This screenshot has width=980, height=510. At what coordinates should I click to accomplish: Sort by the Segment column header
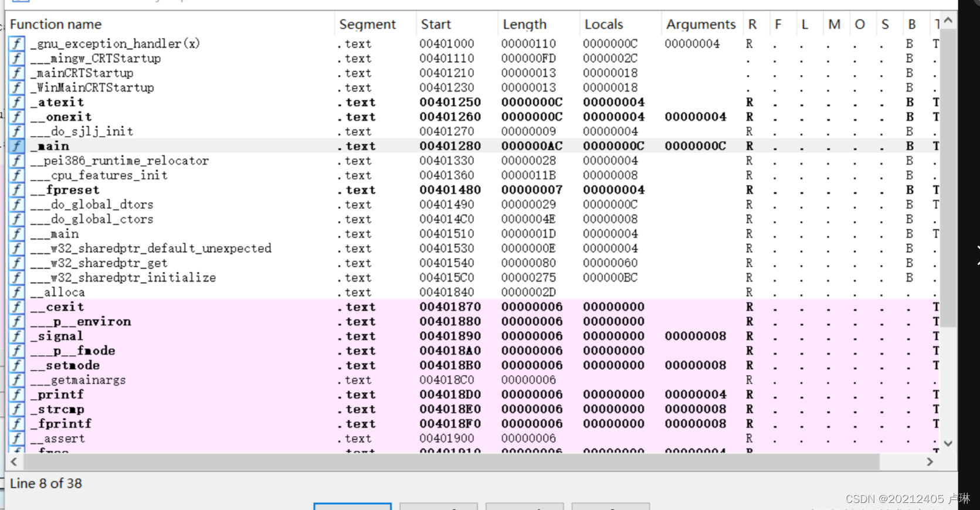pyautogui.click(x=367, y=24)
